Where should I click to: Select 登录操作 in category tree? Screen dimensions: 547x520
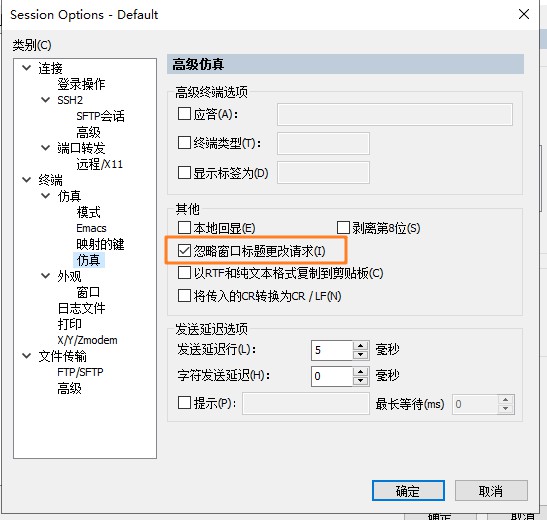point(81,84)
